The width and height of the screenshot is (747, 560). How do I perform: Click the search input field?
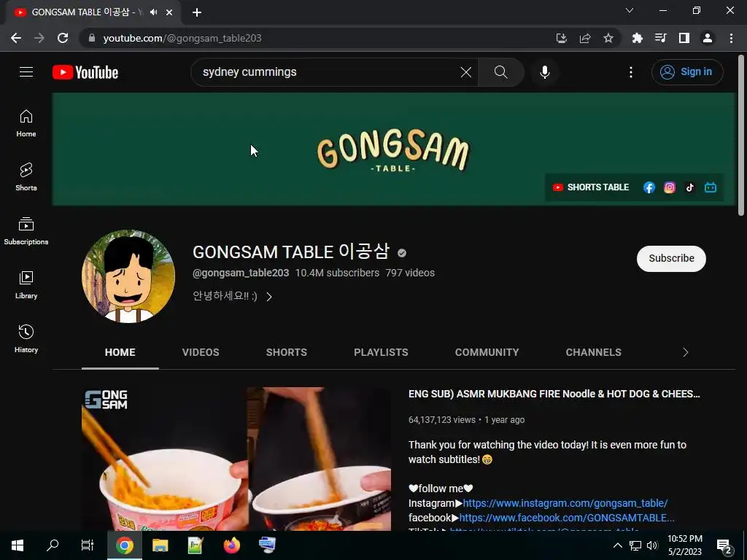coord(329,72)
